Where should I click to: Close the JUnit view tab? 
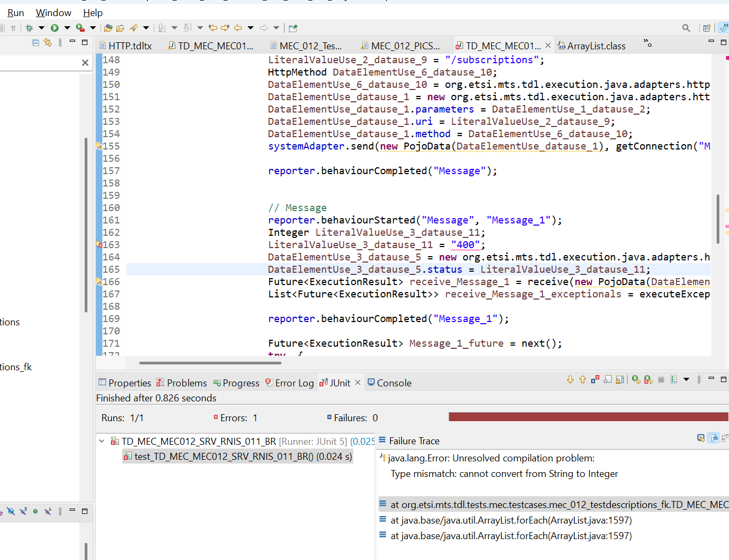click(358, 382)
